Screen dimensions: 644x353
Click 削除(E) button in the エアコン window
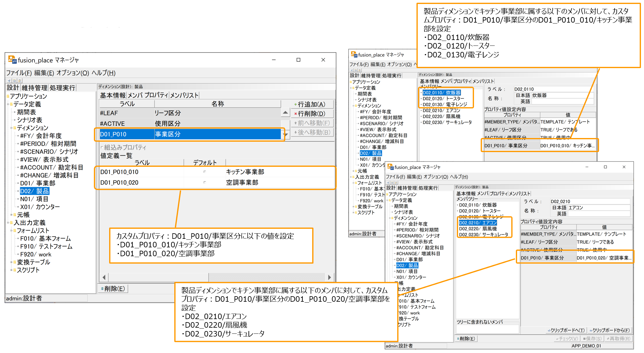(x=466, y=339)
